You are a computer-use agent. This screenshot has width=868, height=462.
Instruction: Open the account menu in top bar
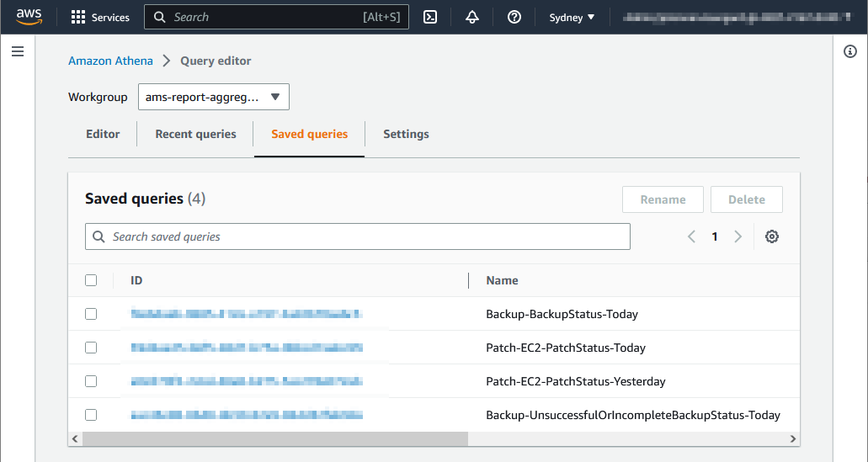[737, 17]
